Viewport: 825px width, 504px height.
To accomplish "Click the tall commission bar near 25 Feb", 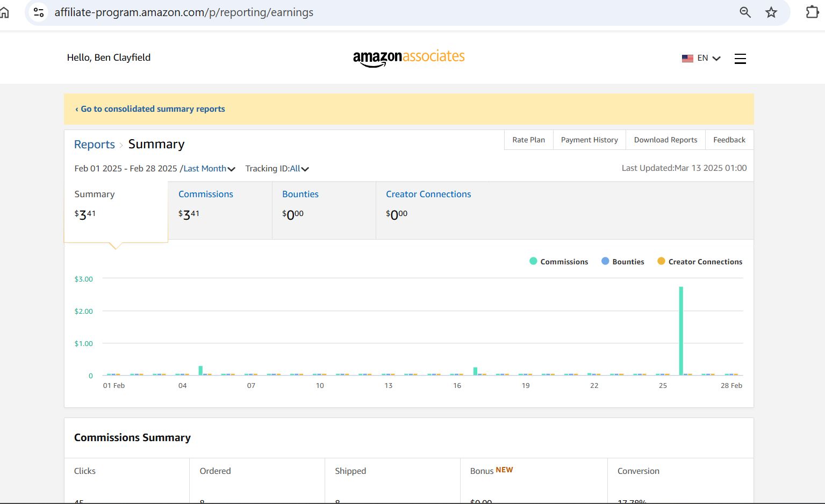I will [681, 330].
